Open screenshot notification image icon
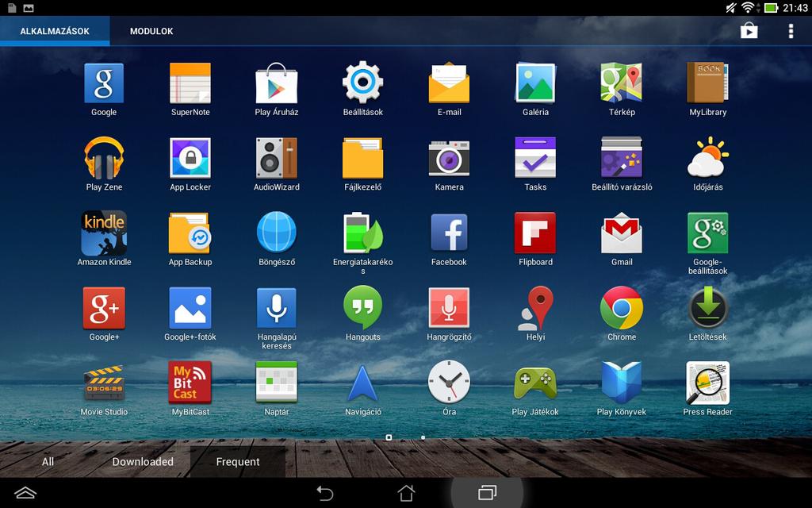Image resolution: width=812 pixels, height=508 pixels. [x=29, y=8]
